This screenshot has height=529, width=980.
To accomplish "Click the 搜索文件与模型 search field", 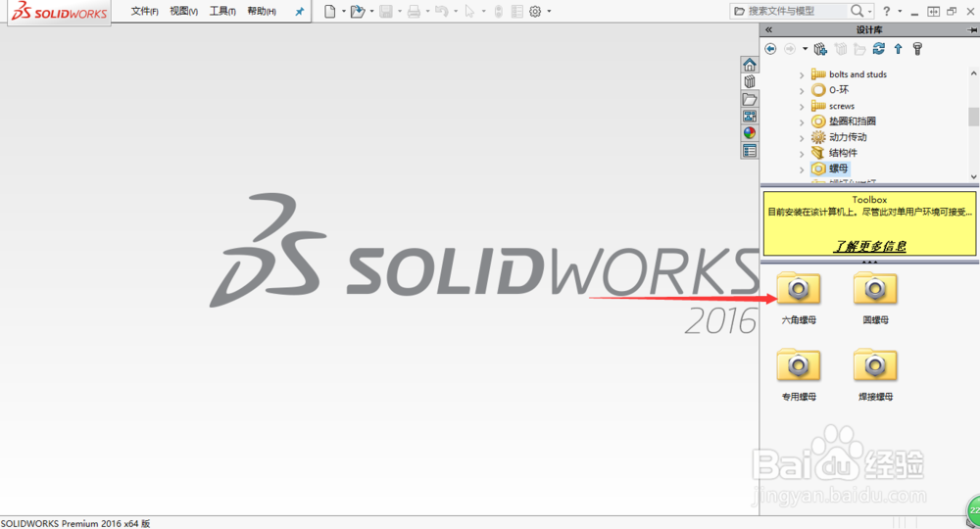I will (x=797, y=11).
